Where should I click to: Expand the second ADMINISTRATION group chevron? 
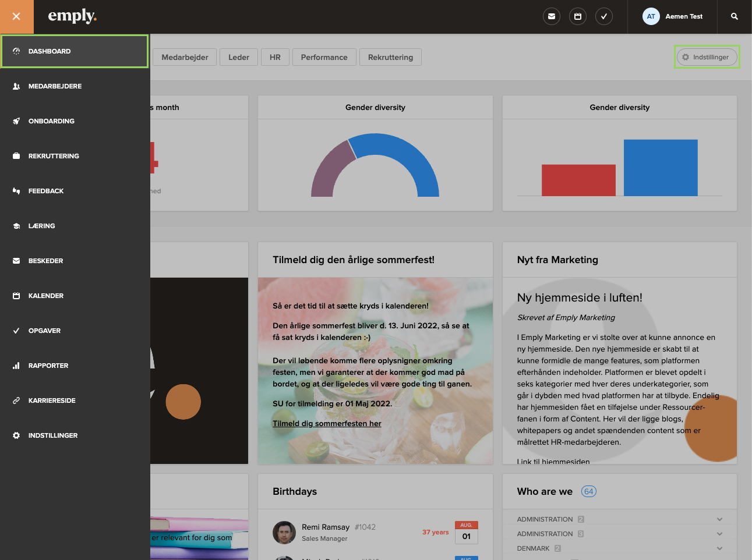coord(719,534)
